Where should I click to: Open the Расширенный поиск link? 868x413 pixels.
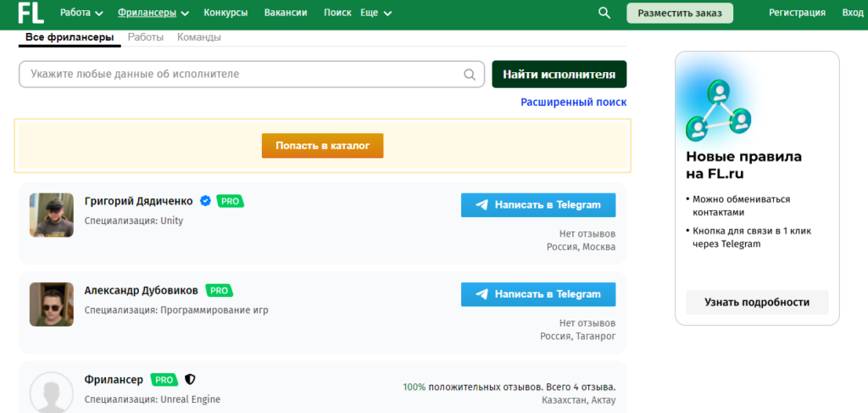pos(574,103)
